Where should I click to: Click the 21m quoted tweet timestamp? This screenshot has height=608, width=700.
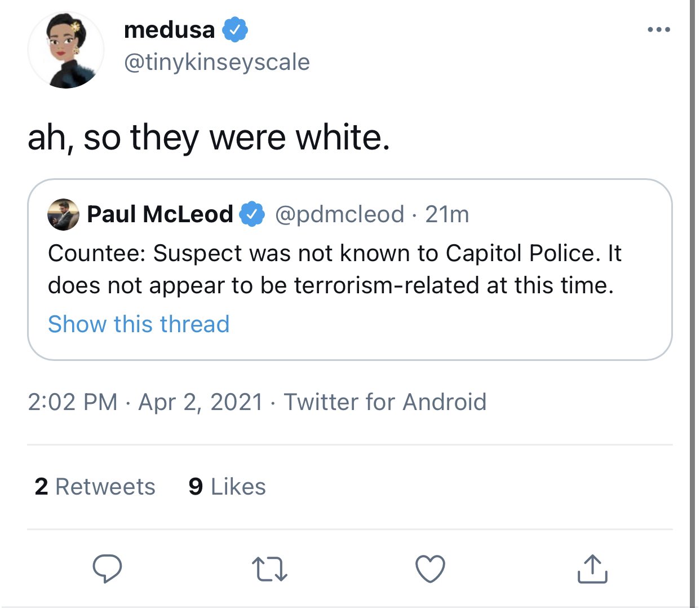(x=447, y=214)
